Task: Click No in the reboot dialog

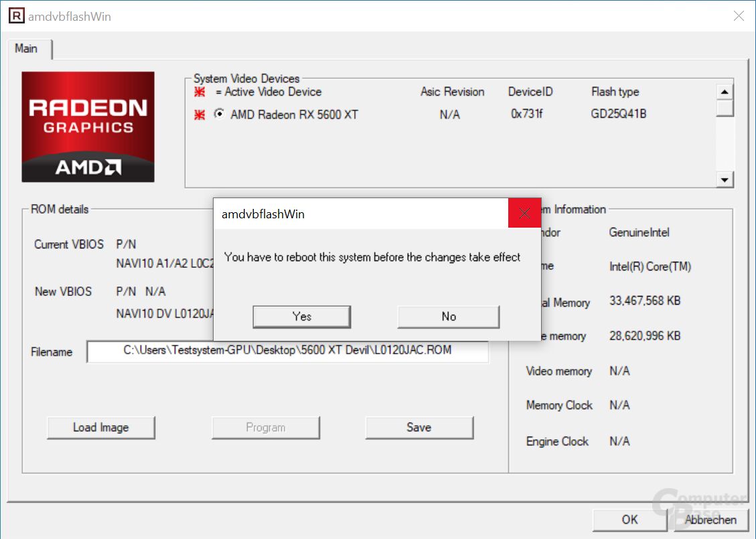Action: click(449, 317)
